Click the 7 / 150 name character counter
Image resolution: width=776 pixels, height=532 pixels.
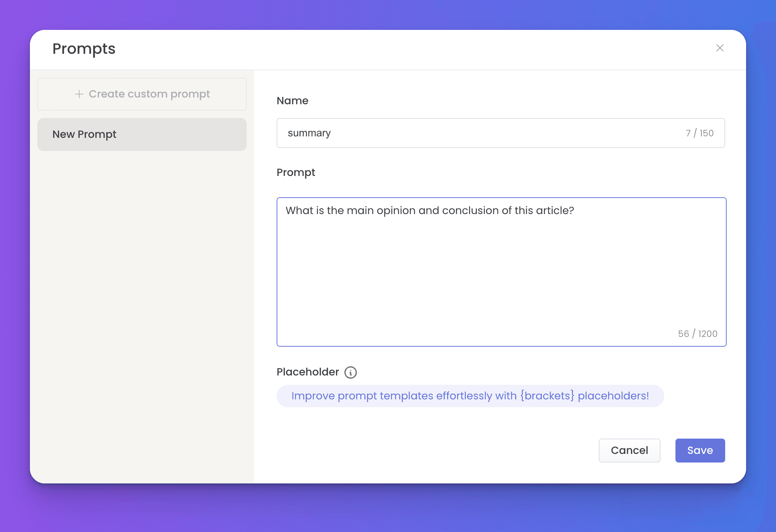[x=699, y=133]
